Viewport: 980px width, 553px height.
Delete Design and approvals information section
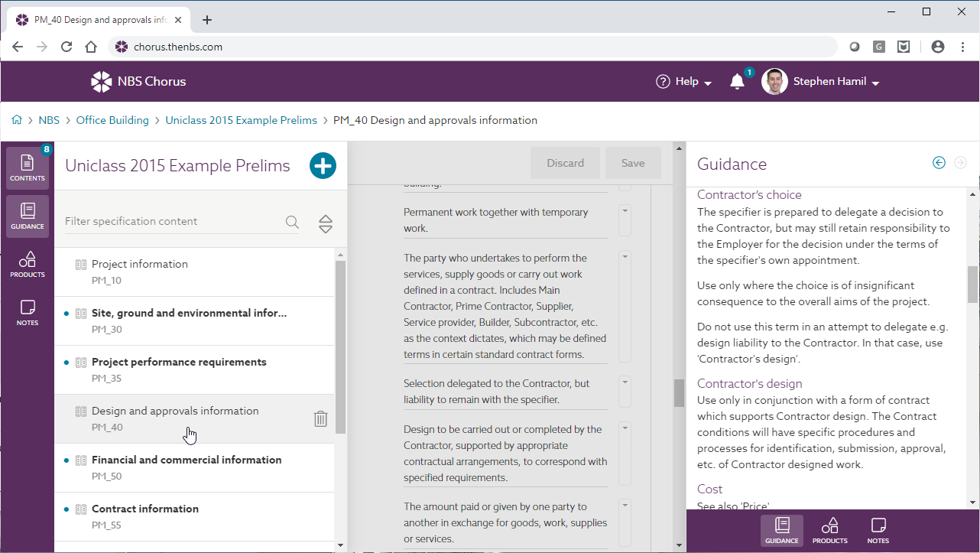pyautogui.click(x=321, y=418)
